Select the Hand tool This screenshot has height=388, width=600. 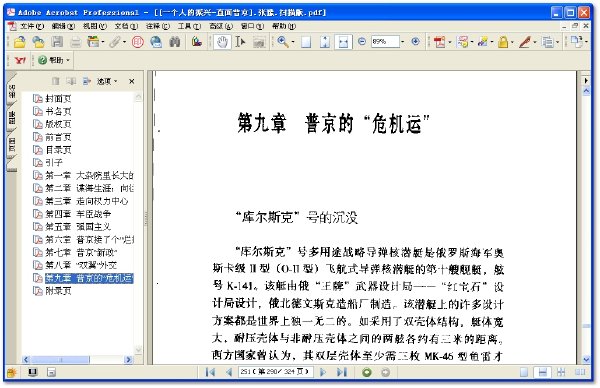pyautogui.click(x=222, y=41)
